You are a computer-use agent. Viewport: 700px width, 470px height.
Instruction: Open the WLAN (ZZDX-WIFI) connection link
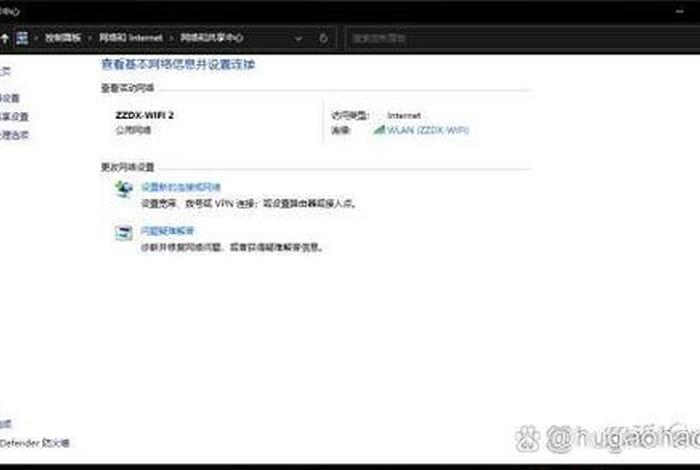(428, 130)
